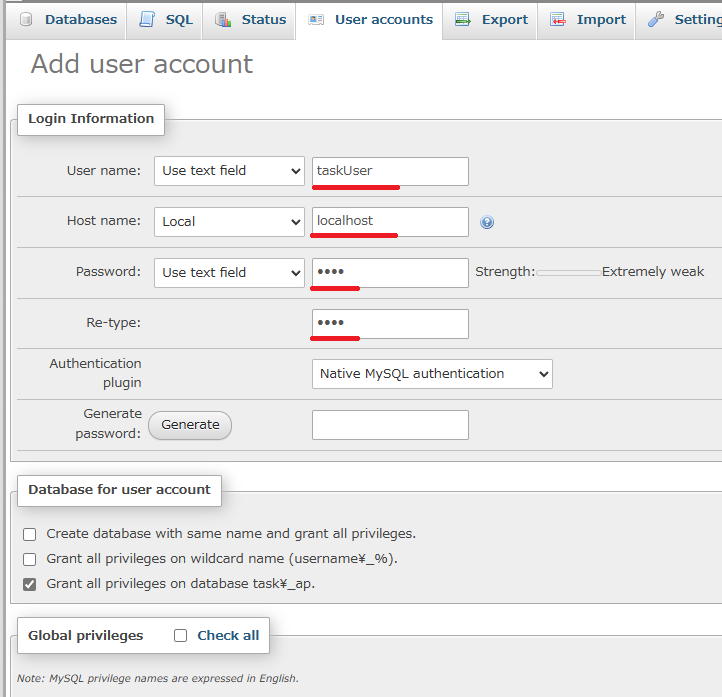
Task: Click the Generate password button
Action: tap(190, 425)
